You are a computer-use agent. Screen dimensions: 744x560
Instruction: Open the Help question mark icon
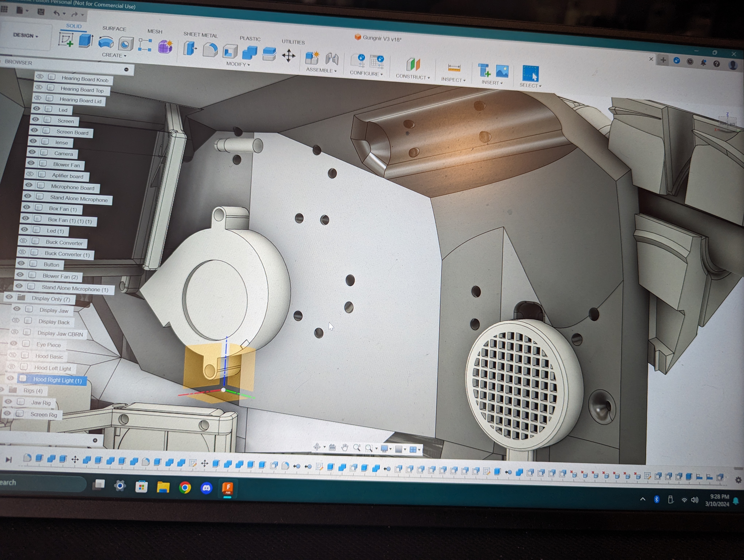tap(716, 64)
